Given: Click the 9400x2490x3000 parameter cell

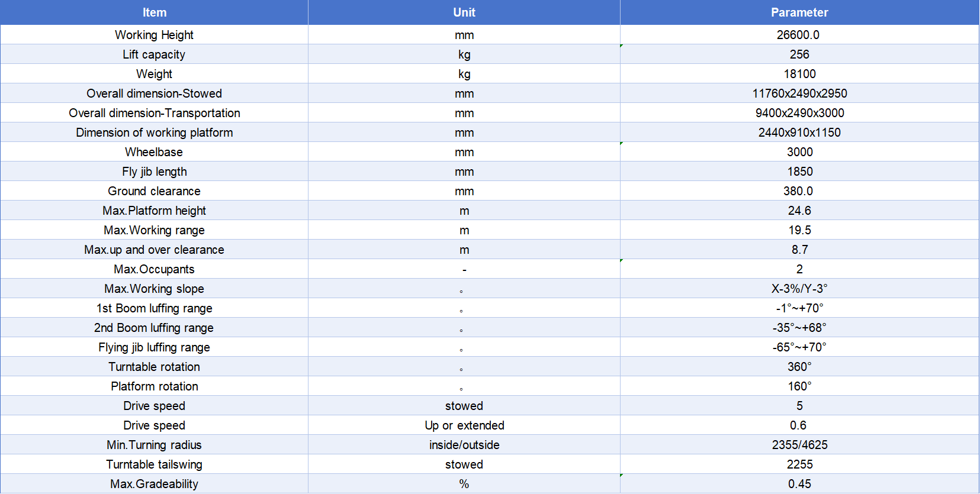Looking at the screenshot, I should (x=799, y=113).
